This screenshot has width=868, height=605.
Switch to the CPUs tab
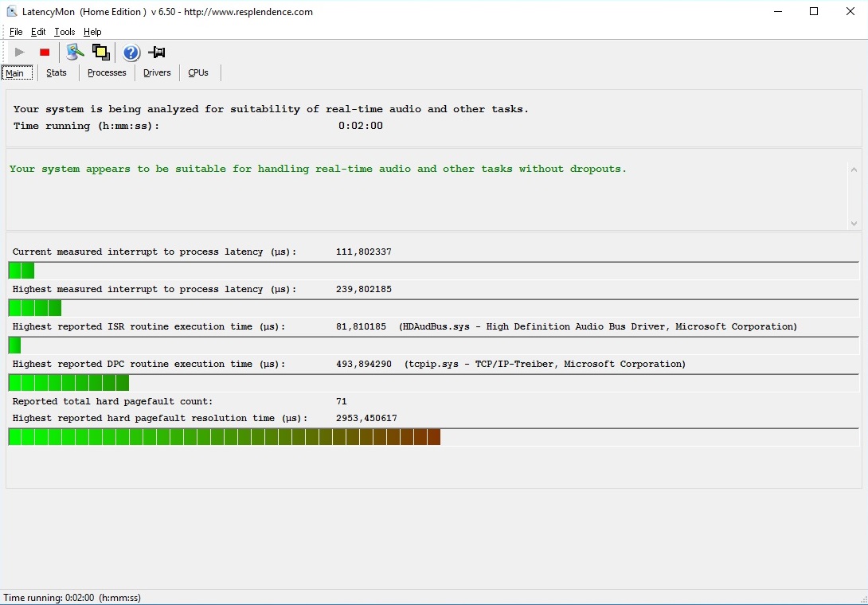pyautogui.click(x=198, y=72)
